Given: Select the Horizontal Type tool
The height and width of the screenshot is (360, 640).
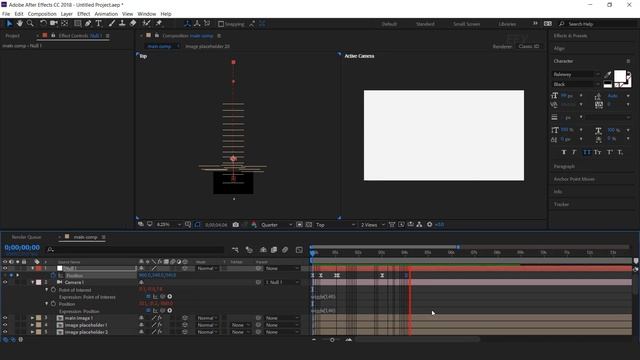Looking at the screenshot, I should point(98,24).
